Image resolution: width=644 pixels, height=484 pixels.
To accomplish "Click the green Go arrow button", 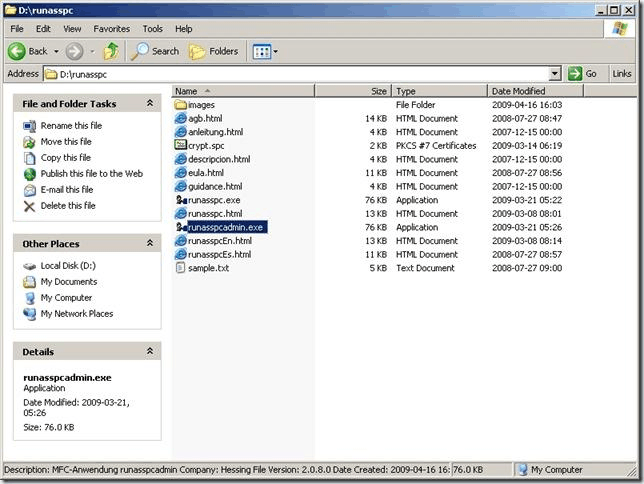I will (x=575, y=74).
